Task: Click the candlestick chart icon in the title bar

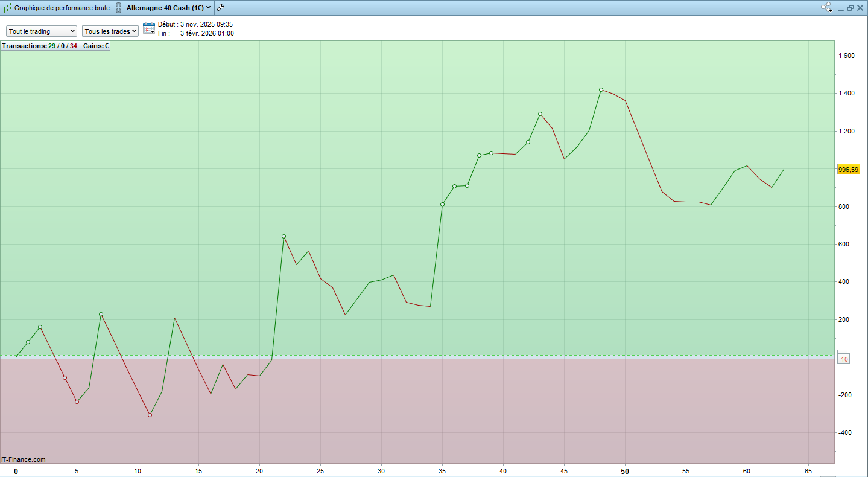Action: (7, 8)
